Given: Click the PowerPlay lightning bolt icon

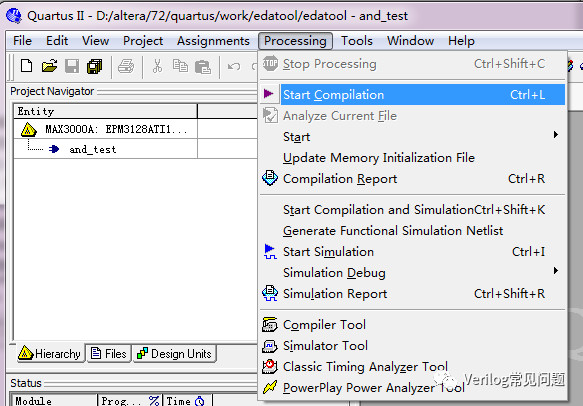Looking at the screenshot, I should point(270,387).
